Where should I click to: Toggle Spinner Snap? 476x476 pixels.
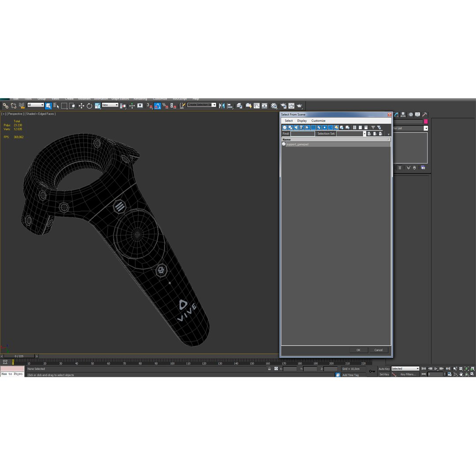[x=173, y=106]
